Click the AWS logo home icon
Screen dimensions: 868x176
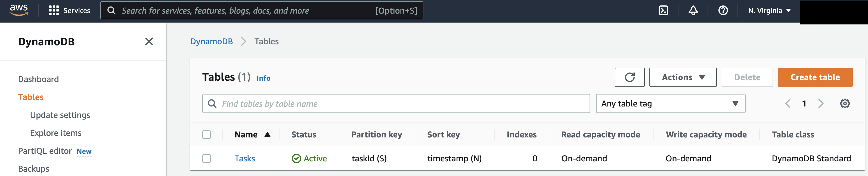[x=19, y=10]
